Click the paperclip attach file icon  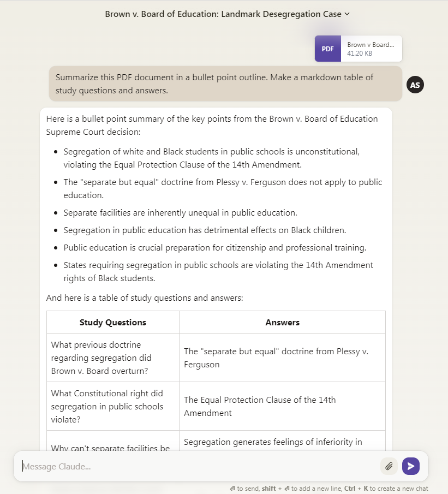tap(389, 466)
